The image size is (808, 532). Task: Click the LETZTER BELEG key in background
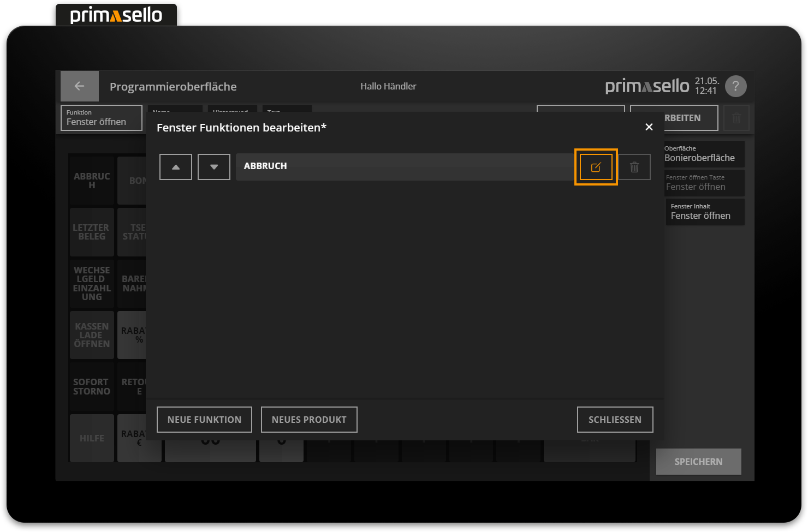pyautogui.click(x=92, y=232)
